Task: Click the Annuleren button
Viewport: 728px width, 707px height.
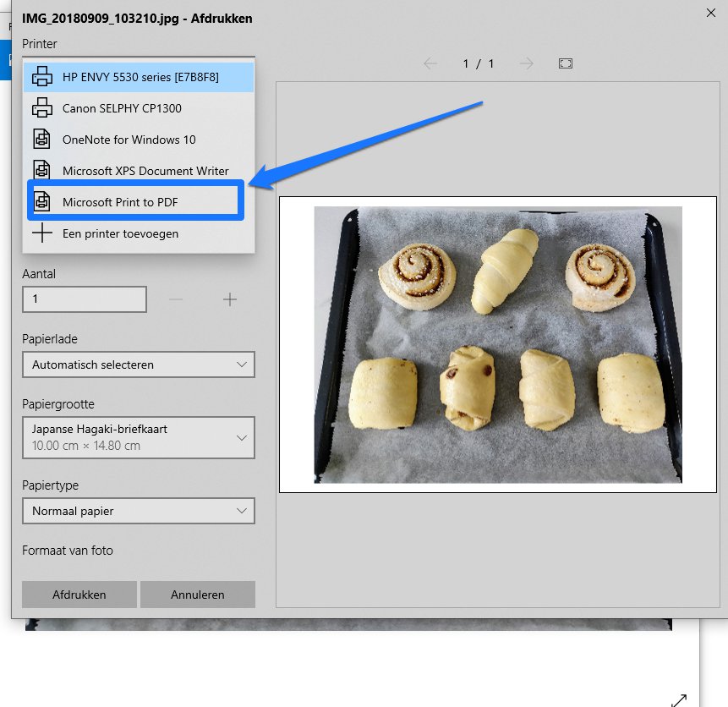Action: [198, 595]
